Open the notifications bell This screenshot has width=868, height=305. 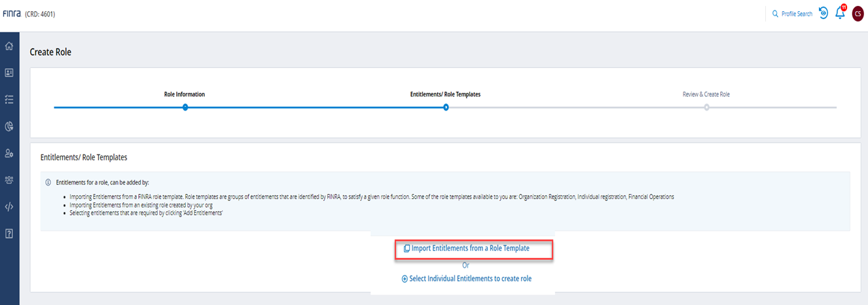coord(841,14)
